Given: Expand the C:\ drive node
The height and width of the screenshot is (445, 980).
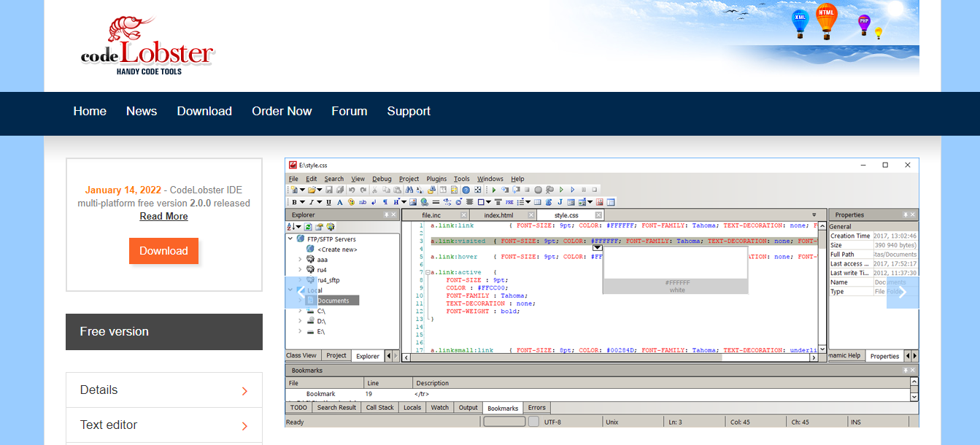Looking at the screenshot, I should coord(300,311).
